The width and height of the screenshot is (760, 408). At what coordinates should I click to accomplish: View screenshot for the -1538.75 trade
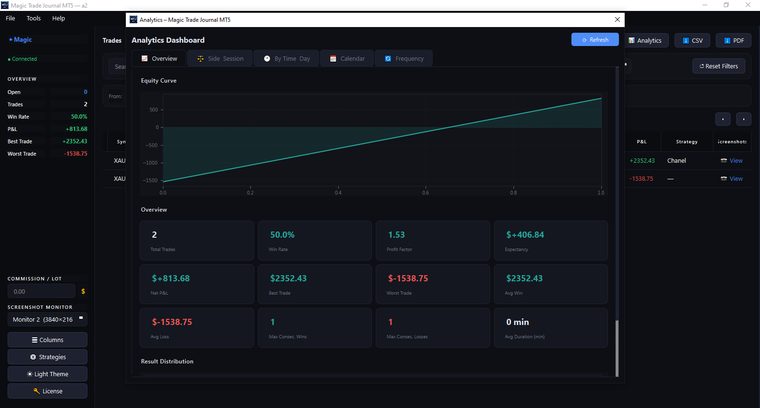(736, 178)
